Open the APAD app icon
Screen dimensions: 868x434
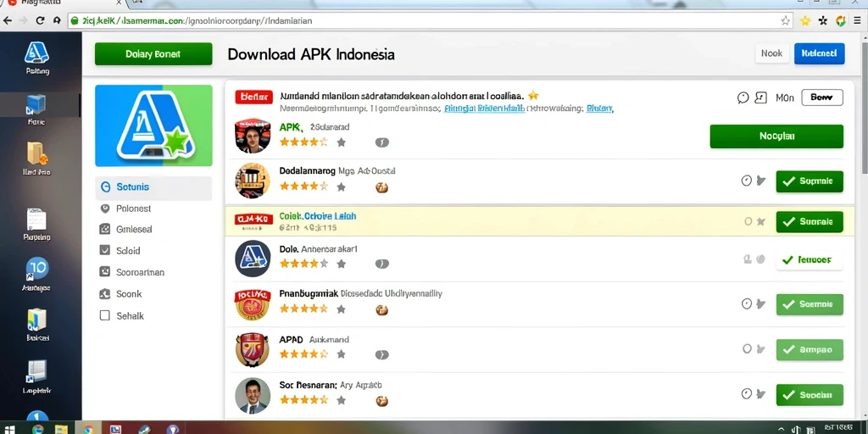point(253,349)
